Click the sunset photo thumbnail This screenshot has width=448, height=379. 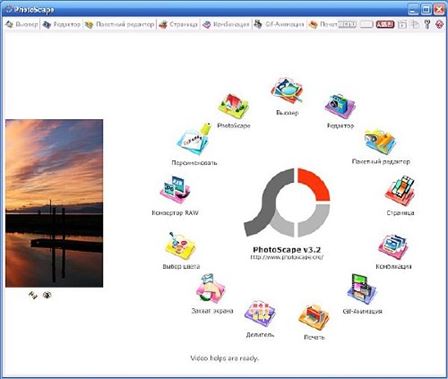pos(54,203)
